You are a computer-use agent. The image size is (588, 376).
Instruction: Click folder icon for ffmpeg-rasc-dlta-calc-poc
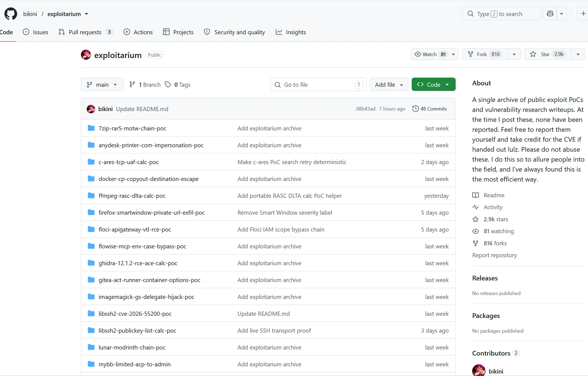[x=91, y=195]
